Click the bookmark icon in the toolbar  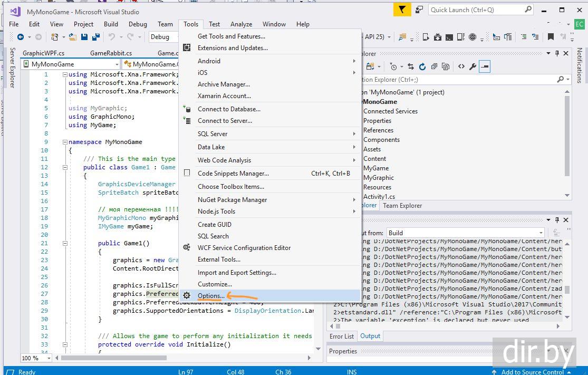(551, 37)
